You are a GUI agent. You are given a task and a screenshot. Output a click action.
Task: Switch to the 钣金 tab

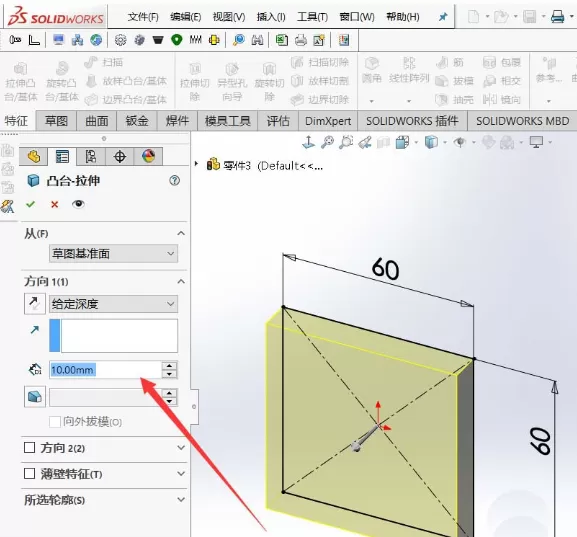(x=137, y=121)
